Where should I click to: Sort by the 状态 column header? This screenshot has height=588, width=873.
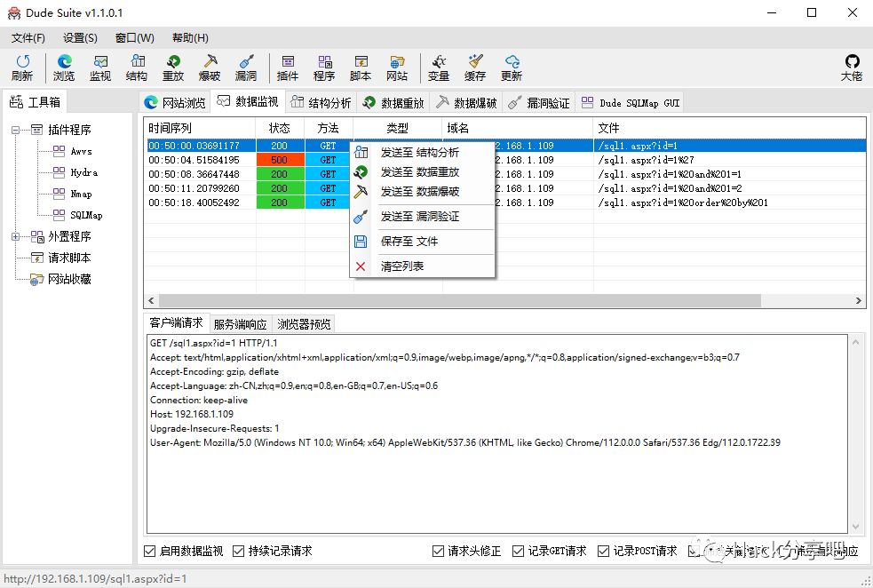point(280,128)
